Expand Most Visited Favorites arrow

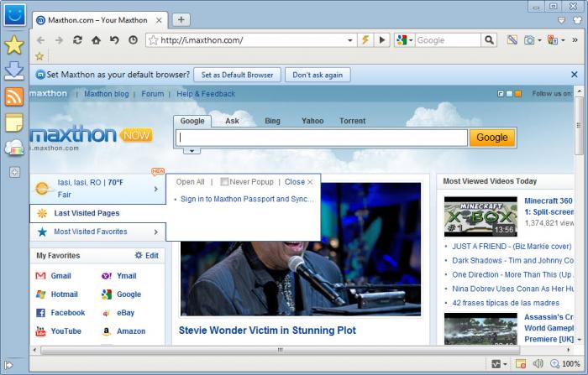click(156, 232)
